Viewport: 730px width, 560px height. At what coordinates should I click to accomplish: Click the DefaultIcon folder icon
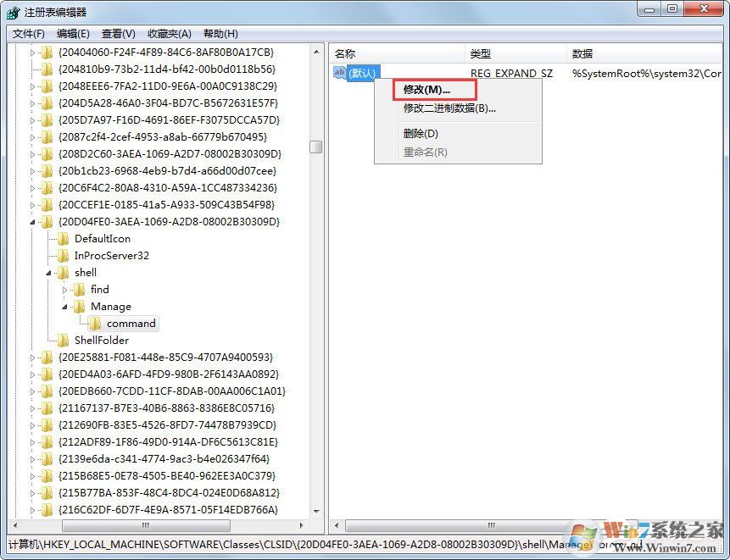tap(62, 238)
